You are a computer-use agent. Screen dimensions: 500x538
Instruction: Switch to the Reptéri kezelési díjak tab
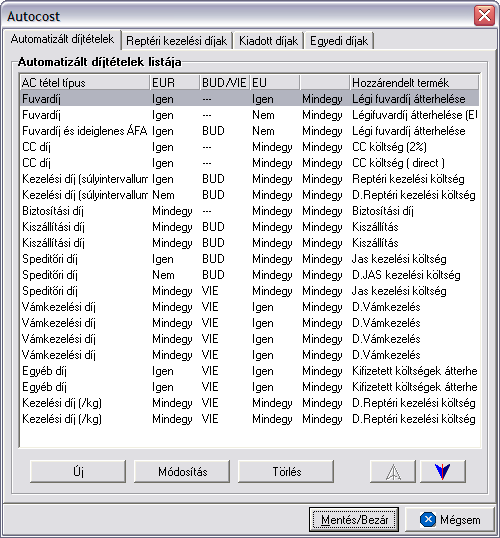click(176, 41)
